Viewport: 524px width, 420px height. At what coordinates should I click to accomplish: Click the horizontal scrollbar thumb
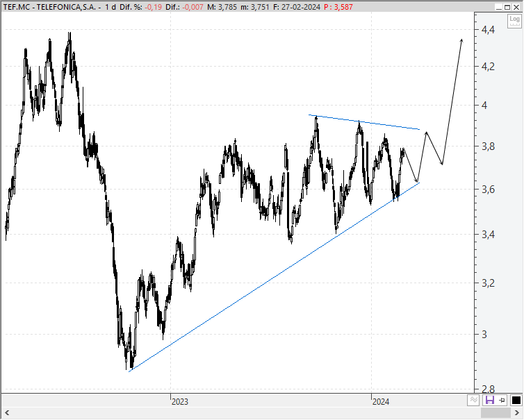coord(496,412)
